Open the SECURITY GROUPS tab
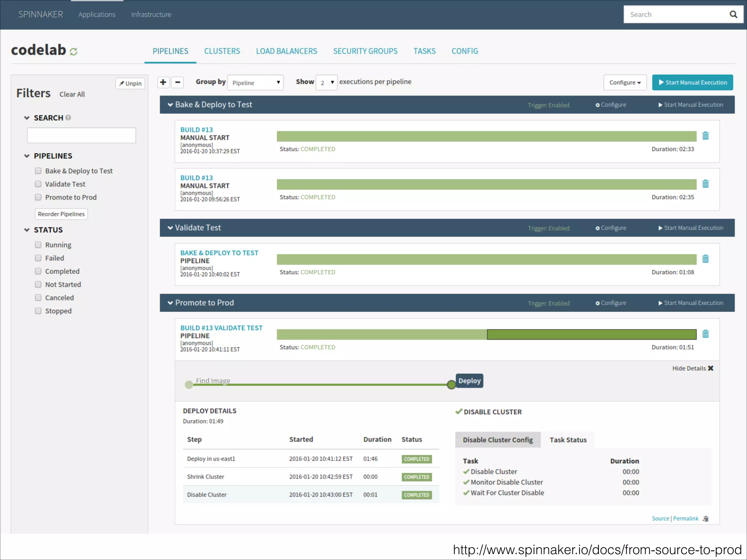The image size is (747, 560). click(365, 51)
